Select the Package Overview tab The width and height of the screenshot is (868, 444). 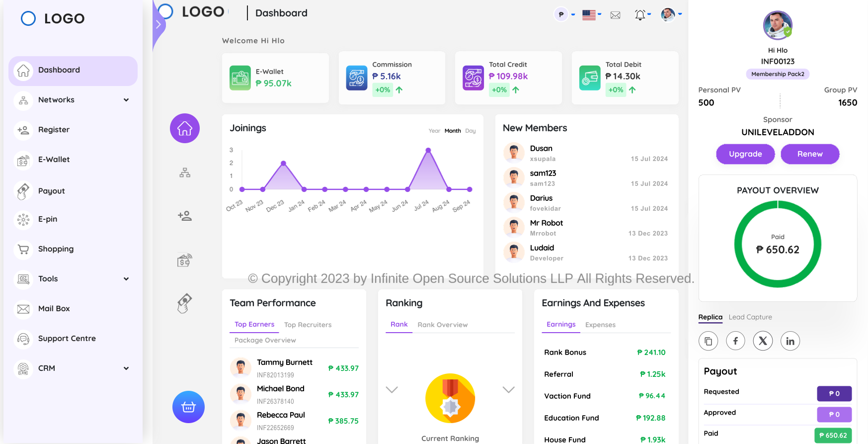pos(265,341)
